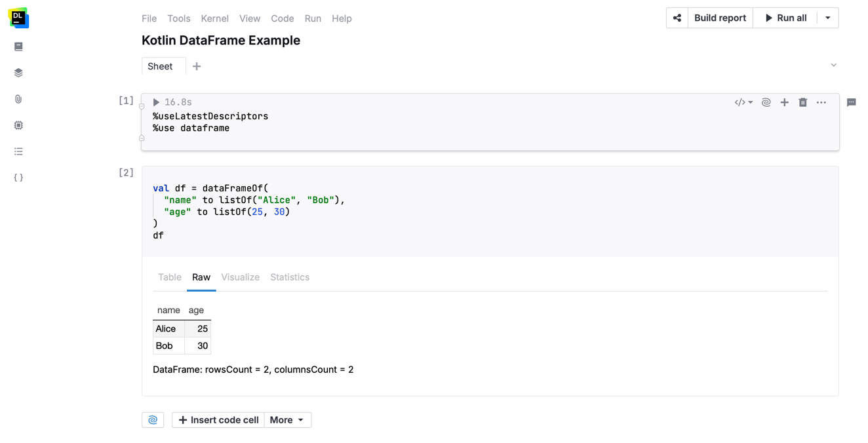Image resolution: width=868 pixels, height=443 pixels.
Task: Open the variables braces icon
Action: [x=18, y=178]
